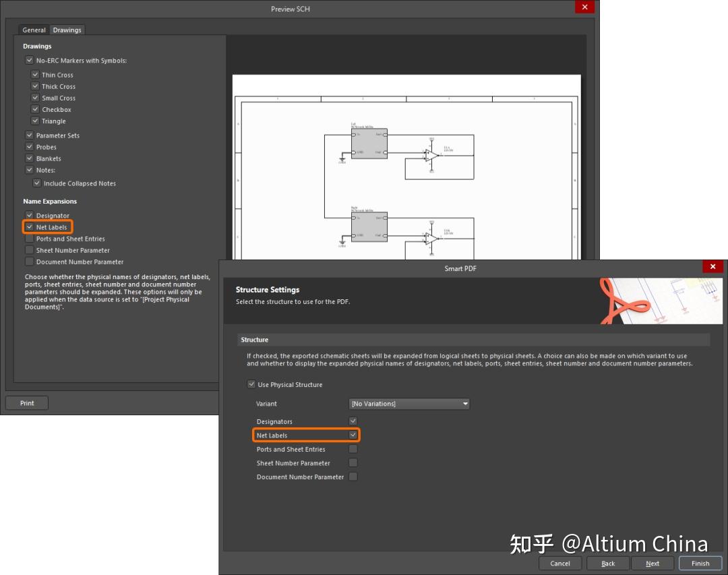Toggle the Small Cross marker option
The width and height of the screenshot is (728, 575).
36,98
